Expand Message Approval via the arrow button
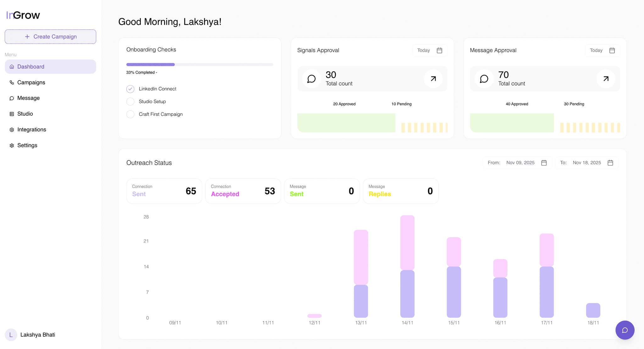644x349 pixels. click(x=605, y=79)
